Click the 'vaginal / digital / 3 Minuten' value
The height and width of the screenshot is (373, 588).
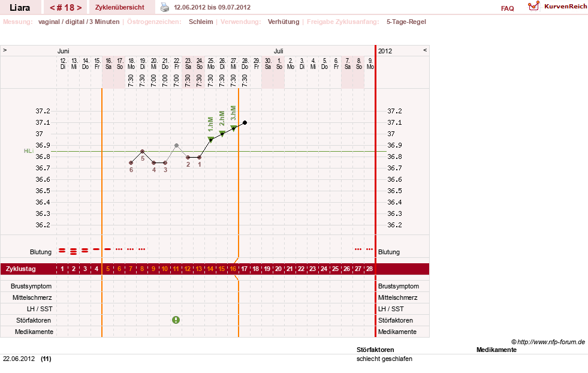(79, 22)
